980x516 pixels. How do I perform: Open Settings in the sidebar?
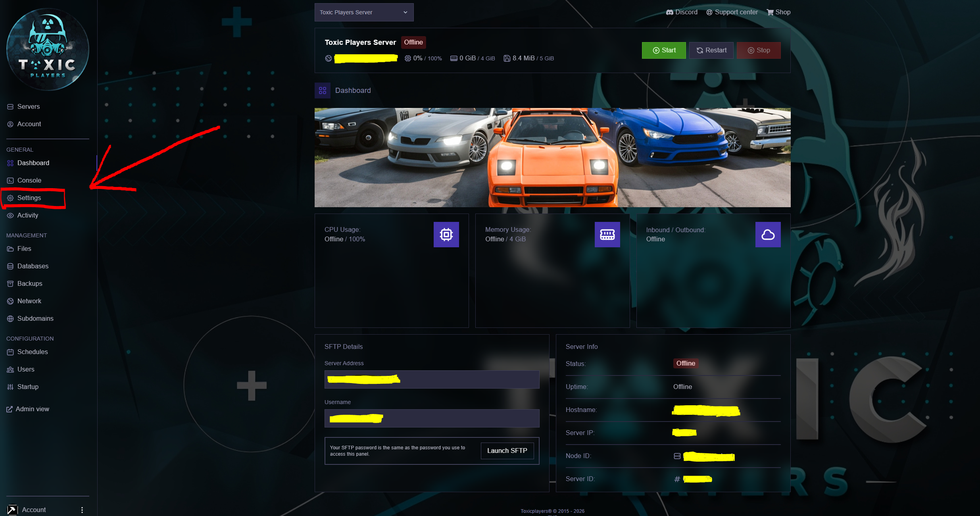click(29, 198)
